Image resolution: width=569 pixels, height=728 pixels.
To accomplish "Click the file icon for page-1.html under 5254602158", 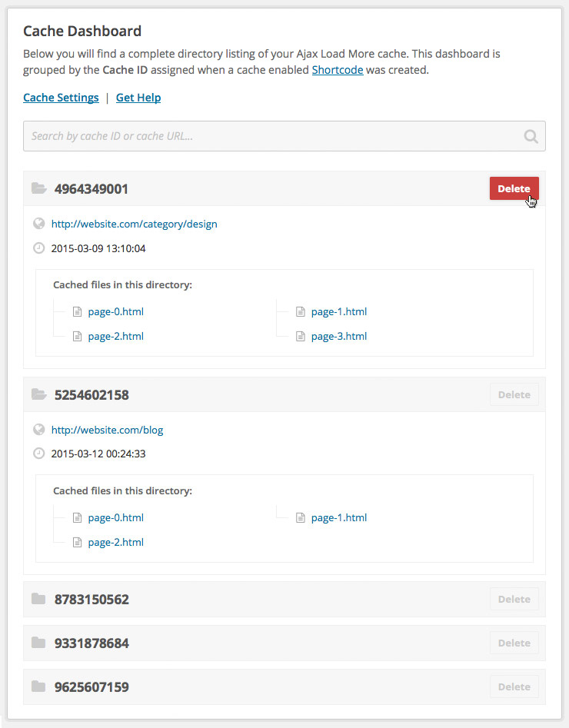I will click(x=301, y=517).
